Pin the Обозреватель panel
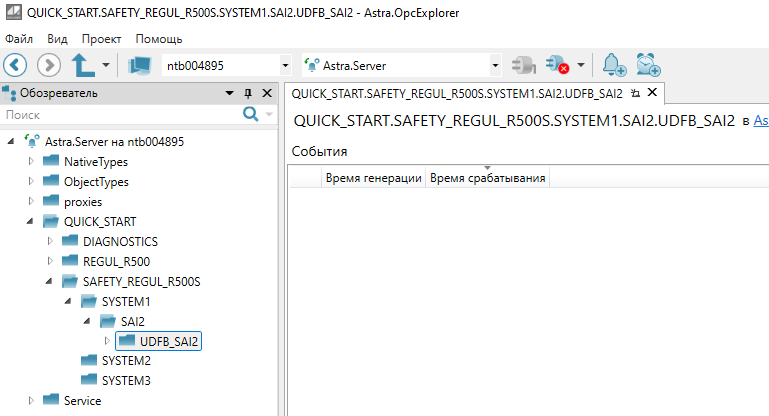 point(248,93)
